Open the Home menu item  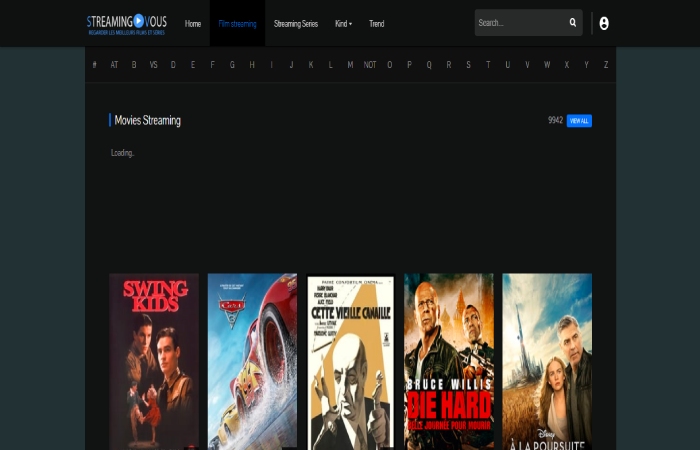click(193, 24)
